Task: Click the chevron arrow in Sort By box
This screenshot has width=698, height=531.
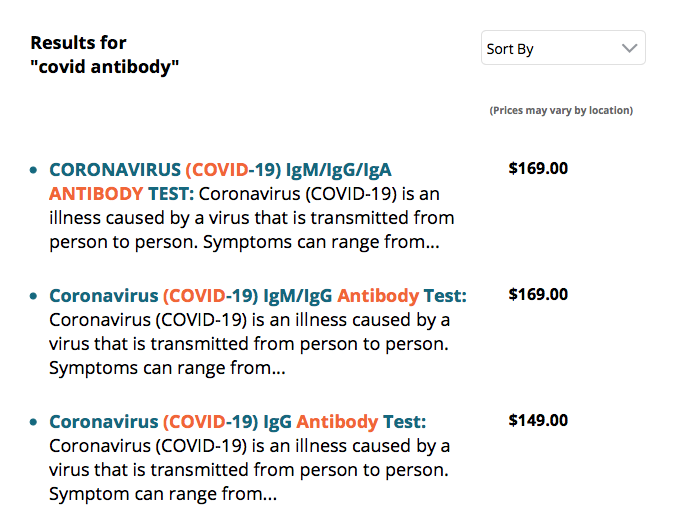Action: pos(629,48)
